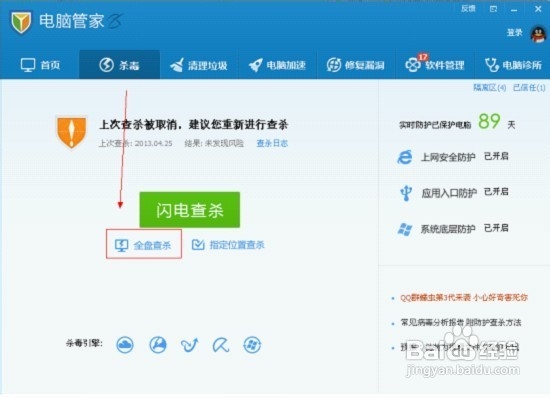The height and width of the screenshot is (398, 550).
Task: Click the orange warning shield icon
Action: (x=72, y=132)
